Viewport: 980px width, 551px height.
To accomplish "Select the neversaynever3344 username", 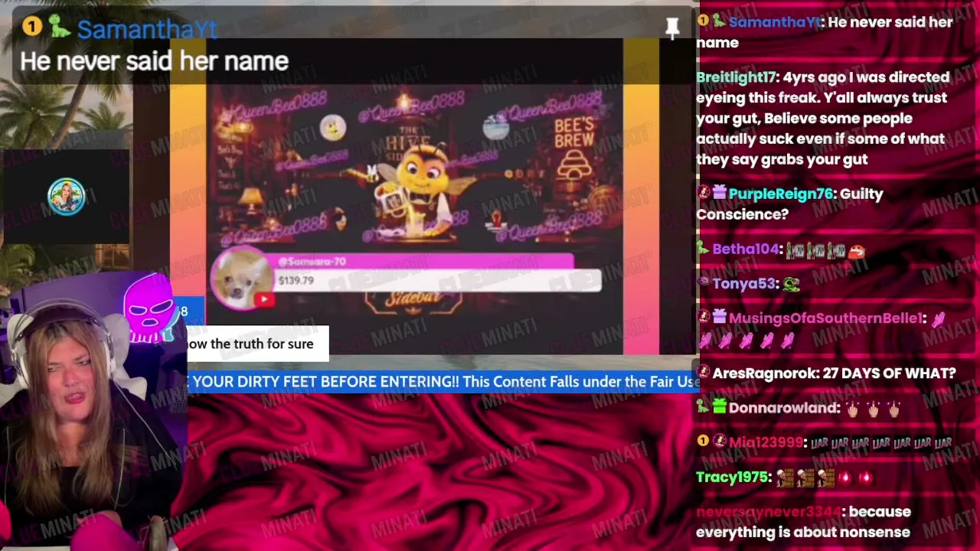I will pos(768,511).
